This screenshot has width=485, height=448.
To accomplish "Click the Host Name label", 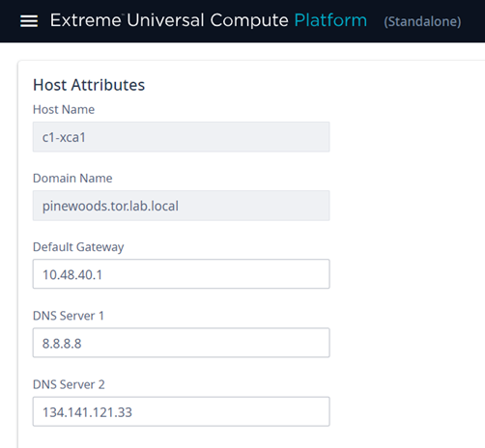I will pyautogui.click(x=64, y=110).
